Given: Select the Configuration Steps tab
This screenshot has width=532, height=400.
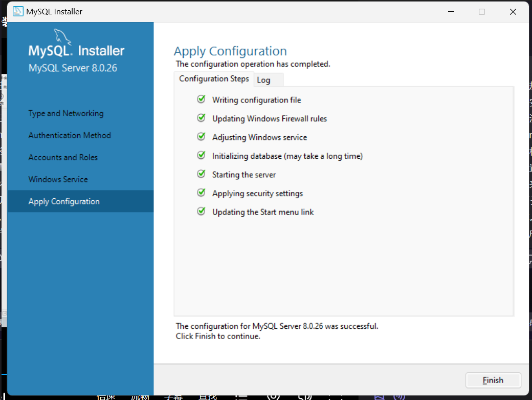Looking at the screenshot, I should (214, 79).
